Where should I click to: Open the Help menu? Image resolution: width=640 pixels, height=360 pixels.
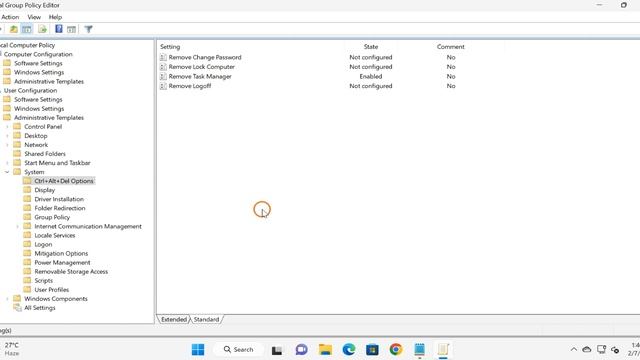(55, 17)
